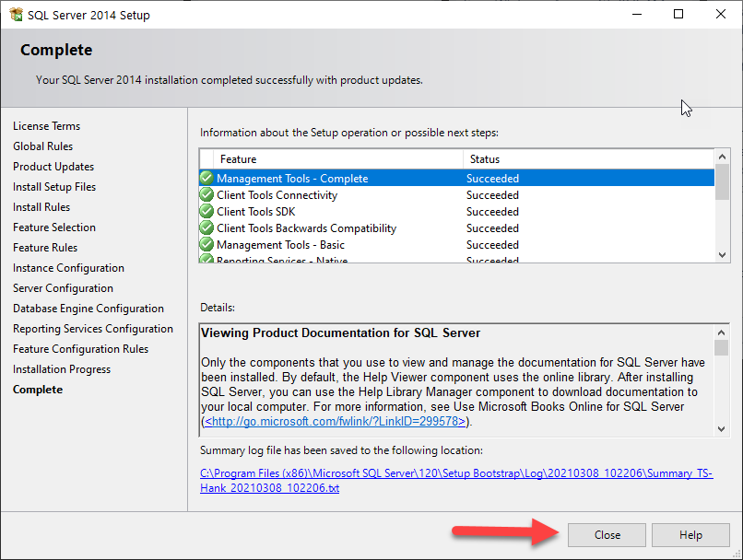Click Global Rules step in sidebar
The image size is (743, 560).
click(42, 146)
